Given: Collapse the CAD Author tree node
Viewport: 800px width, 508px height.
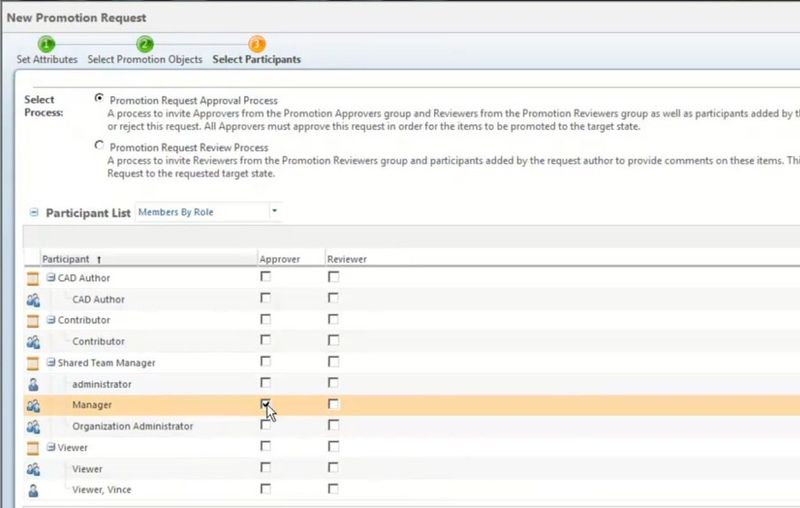Looking at the screenshot, I should click(x=51, y=277).
